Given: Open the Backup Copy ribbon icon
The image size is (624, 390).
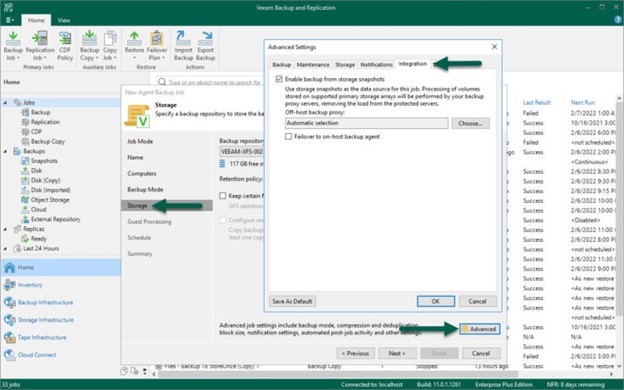Looking at the screenshot, I should [x=89, y=46].
